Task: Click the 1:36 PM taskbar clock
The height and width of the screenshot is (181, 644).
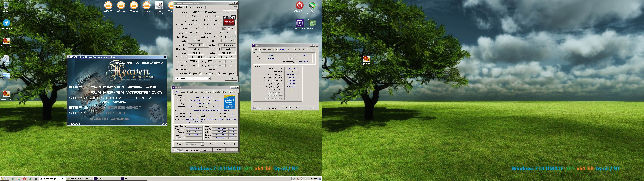Action: tap(313, 179)
